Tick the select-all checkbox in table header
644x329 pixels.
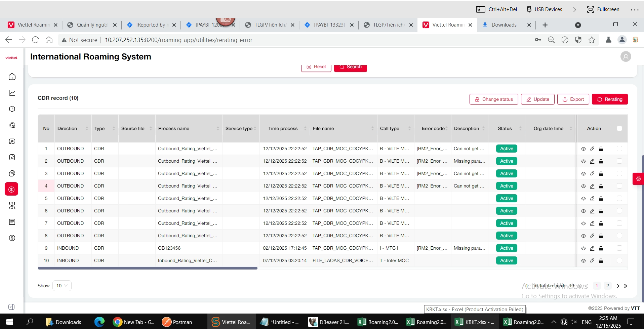click(619, 128)
